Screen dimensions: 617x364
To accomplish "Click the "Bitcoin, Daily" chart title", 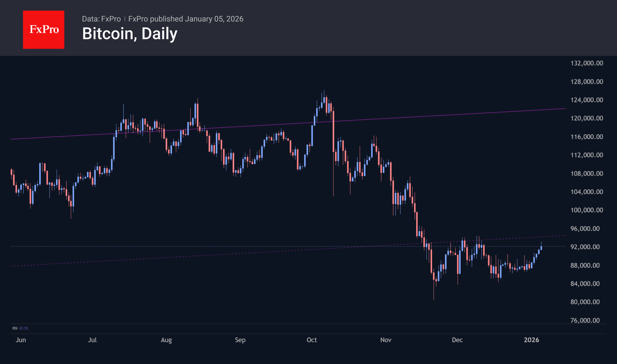I will coord(130,34).
